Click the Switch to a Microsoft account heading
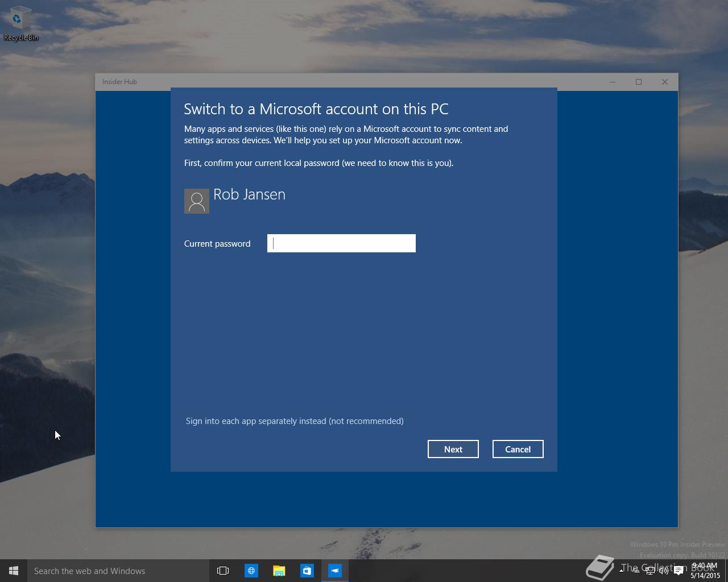Screen dimensions: 728x582 [316, 109]
